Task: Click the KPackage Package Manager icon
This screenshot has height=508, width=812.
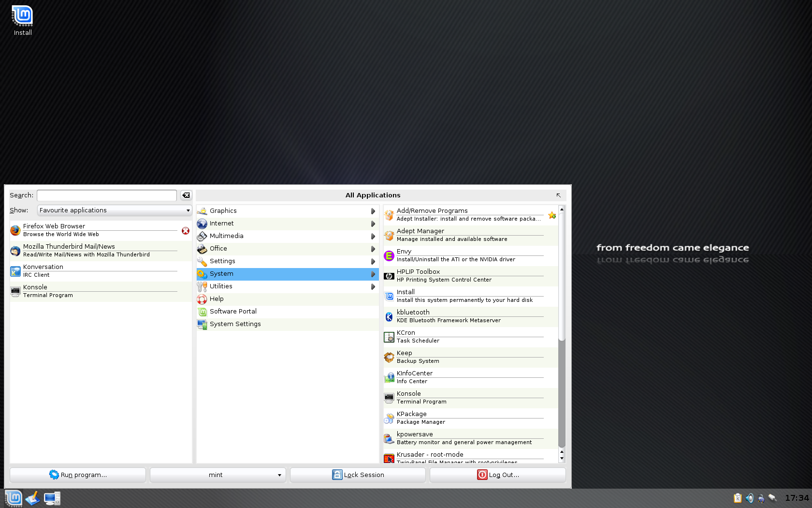Action: point(389,418)
